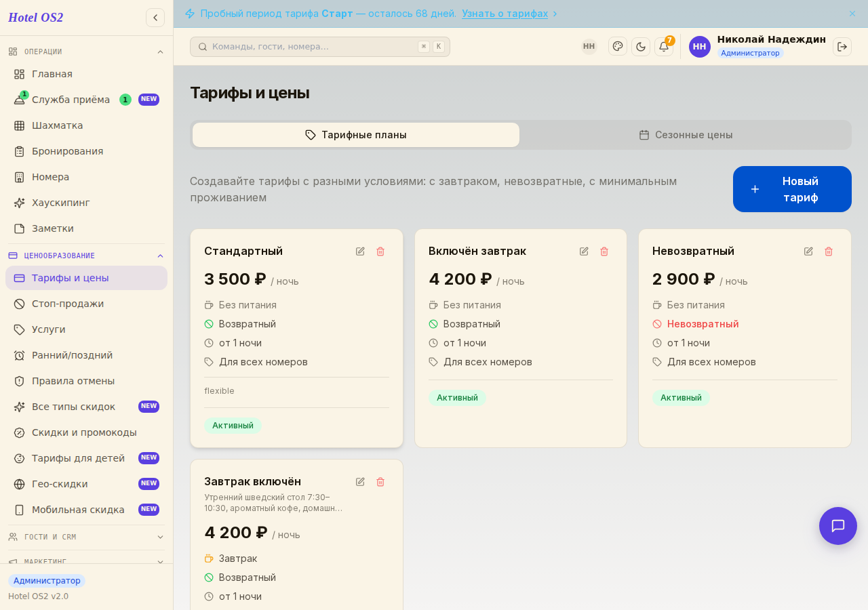Collapse the Ценообразование section
The image size is (868, 610).
(x=161, y=256)
